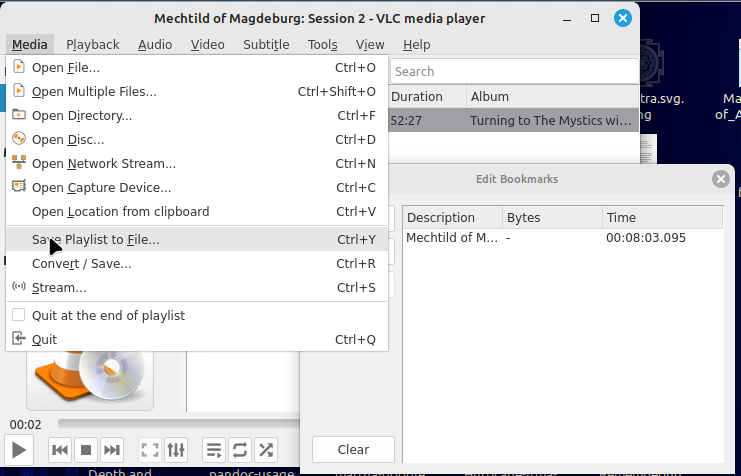Viewport: 741px width, 476px height.
Task: Open the Video menu
Action: coord(207,45)
